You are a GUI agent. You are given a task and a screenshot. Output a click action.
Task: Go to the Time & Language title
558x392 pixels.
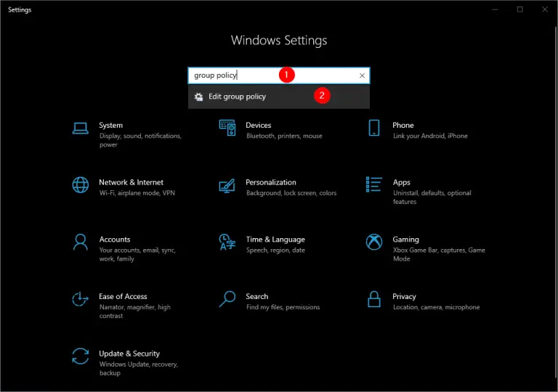tap(275, 240)
